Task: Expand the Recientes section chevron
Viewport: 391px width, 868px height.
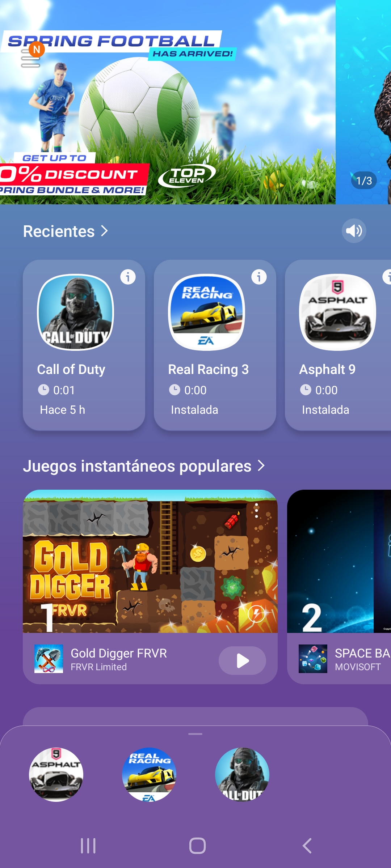Action: point(105,231)
